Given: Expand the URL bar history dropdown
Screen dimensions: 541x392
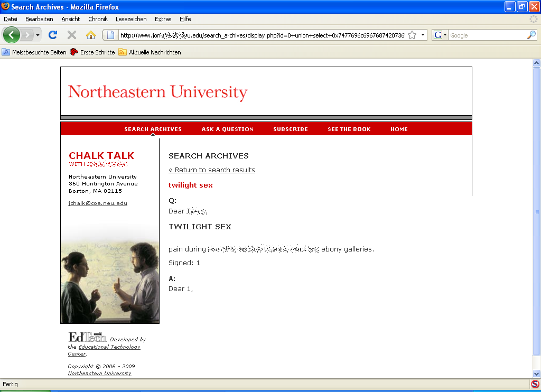Looking at the screenshot, I should click(x=423, y=35).
